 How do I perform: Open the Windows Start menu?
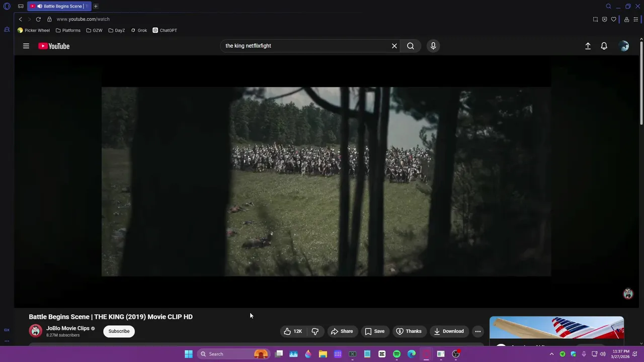coord(189,354)
